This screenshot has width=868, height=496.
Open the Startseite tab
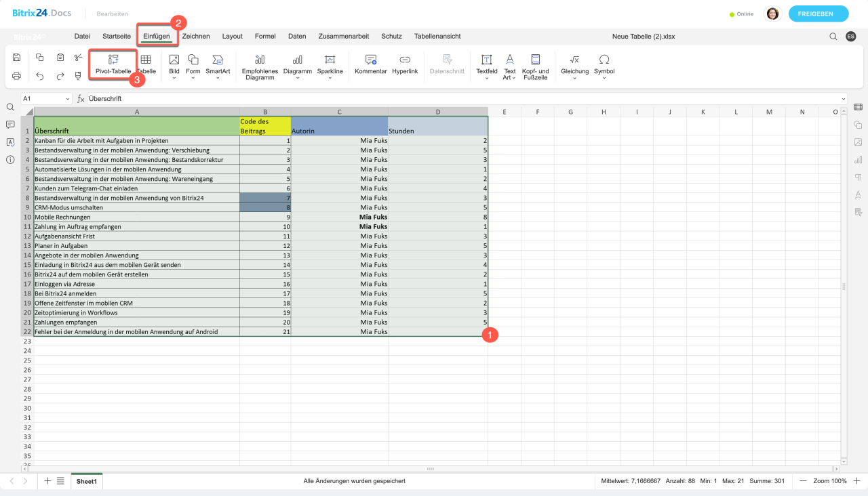pos(117,36)
